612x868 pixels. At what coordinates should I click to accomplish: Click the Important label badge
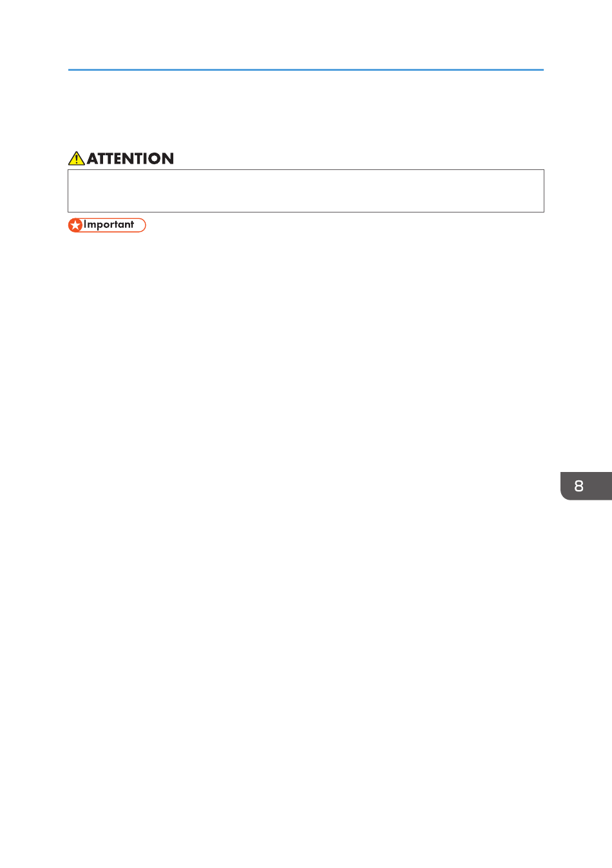coord(107,225)
